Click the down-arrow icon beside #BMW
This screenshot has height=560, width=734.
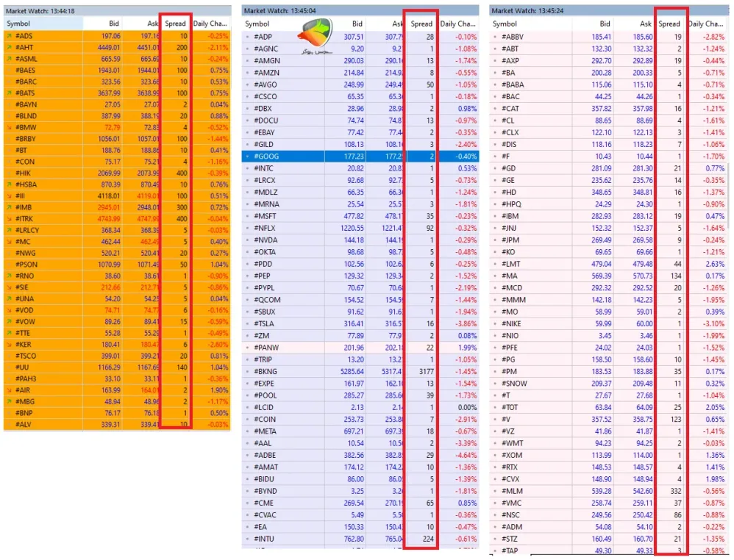point(10,127)
